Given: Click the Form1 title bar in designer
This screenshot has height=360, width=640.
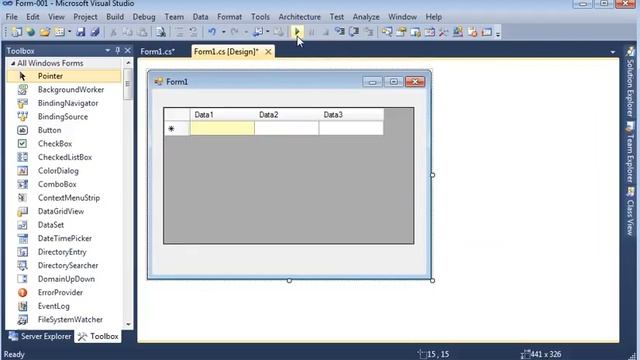Looking at the screenshot, I should (x=289, y=82).
